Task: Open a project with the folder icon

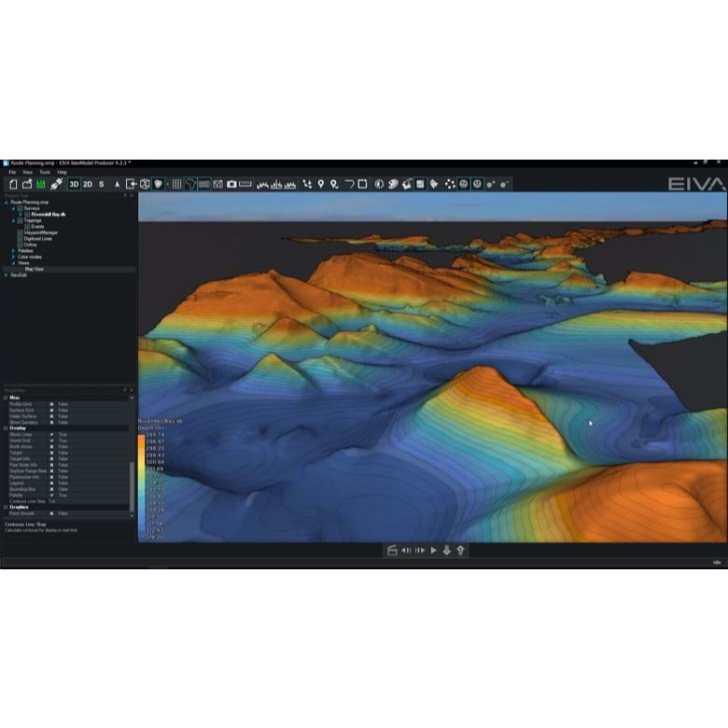Action: (27, 184)
